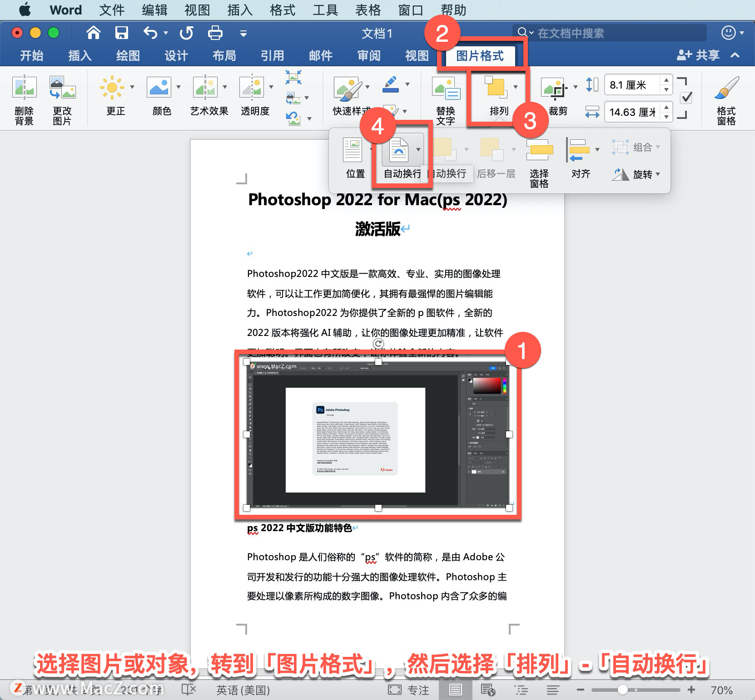Open Transparency (透明度) icon
The width and height of the screenshot is (755, 700).
(x=252, y=87)
